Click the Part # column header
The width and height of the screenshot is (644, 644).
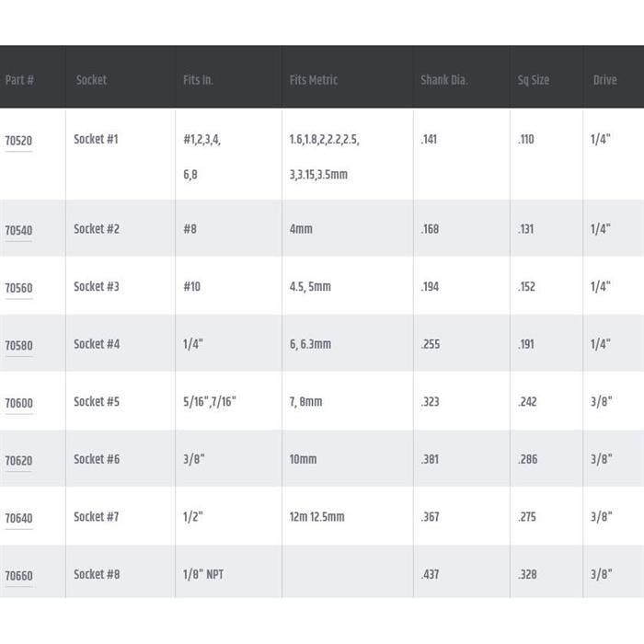pos(19,80)
